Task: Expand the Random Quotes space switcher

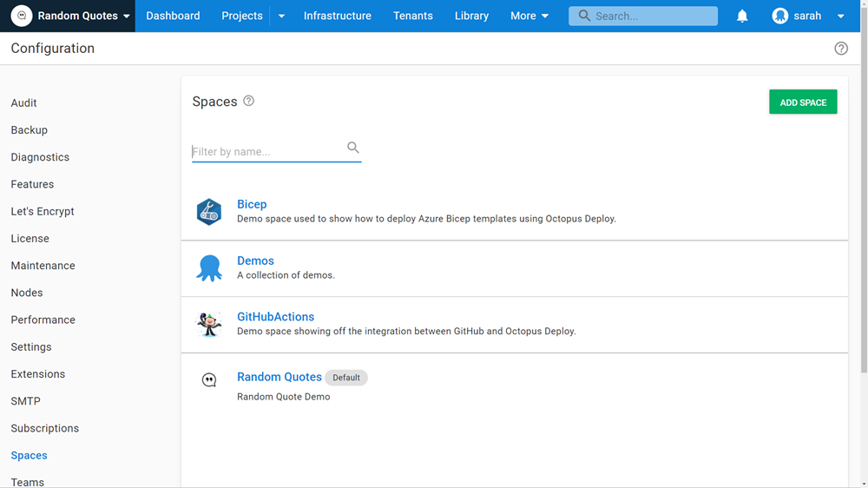Action: tap(126, 16)
